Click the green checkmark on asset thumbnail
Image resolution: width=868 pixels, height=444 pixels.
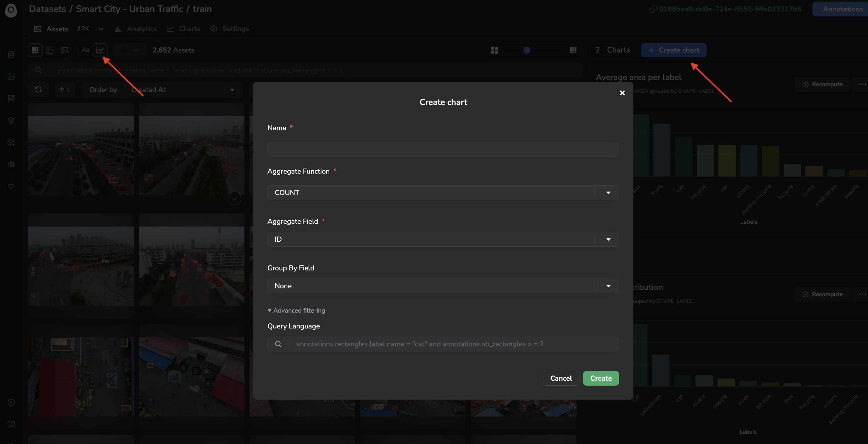[235, 199]
